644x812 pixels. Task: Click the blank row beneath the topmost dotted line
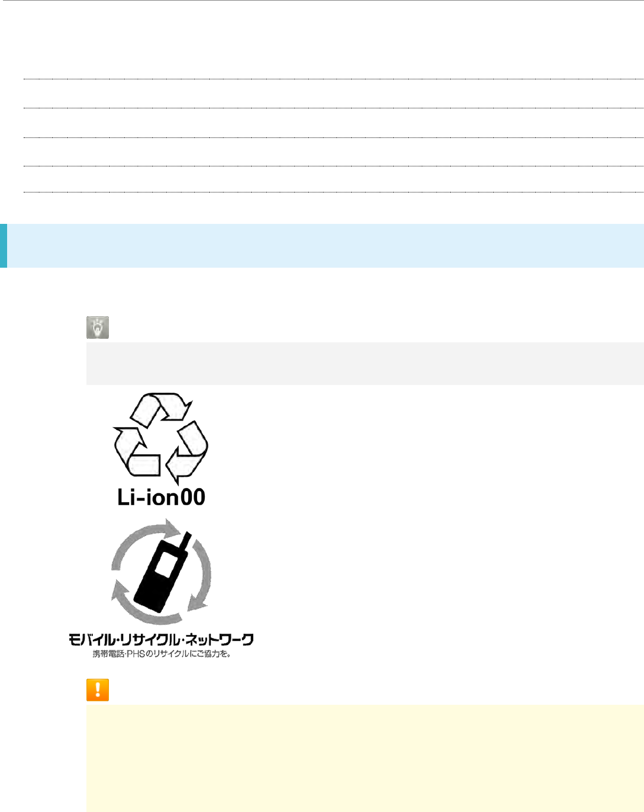tap(333, 94)
